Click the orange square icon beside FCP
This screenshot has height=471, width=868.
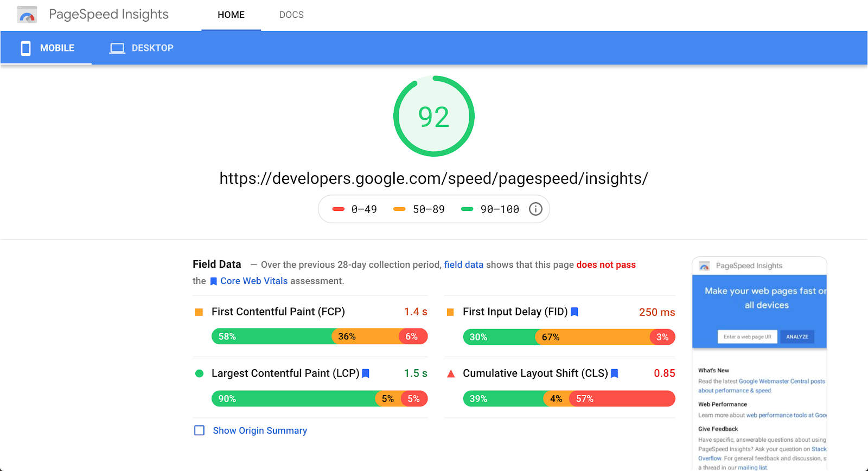point(199,312)
